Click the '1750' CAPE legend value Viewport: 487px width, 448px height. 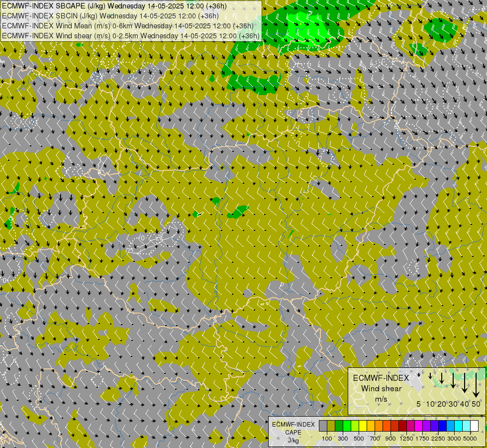(422, 439)
